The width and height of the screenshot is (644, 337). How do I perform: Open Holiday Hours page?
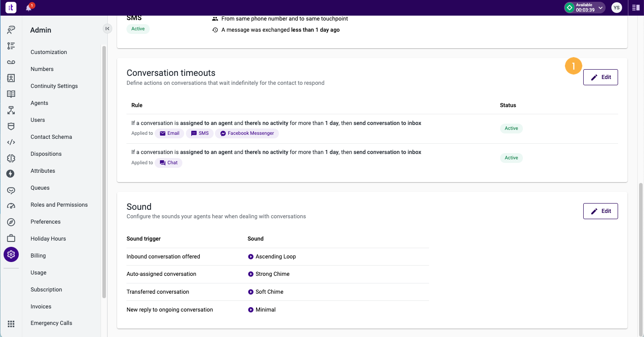pyautogui.click(x=48, y=239)
